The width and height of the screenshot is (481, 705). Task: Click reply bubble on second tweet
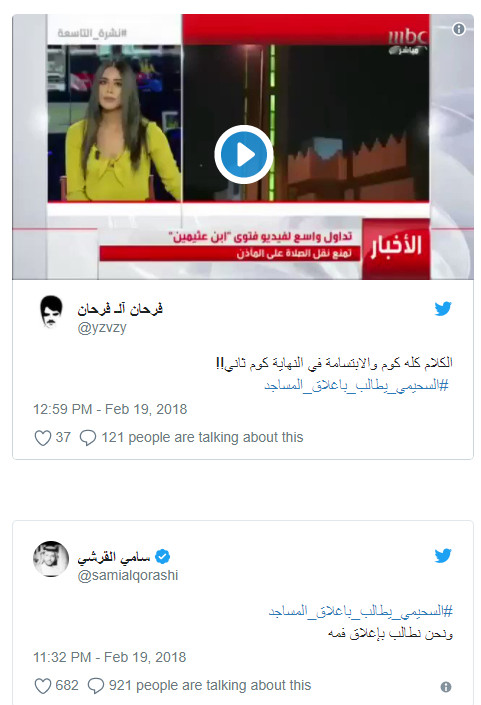pos(95,686)
